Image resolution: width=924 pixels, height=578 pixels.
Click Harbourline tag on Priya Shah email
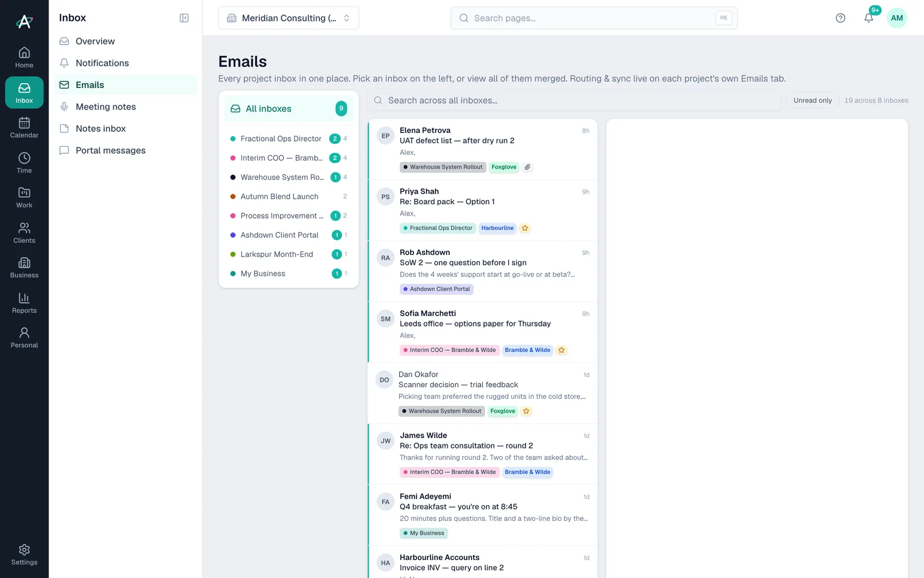[497, 228]
